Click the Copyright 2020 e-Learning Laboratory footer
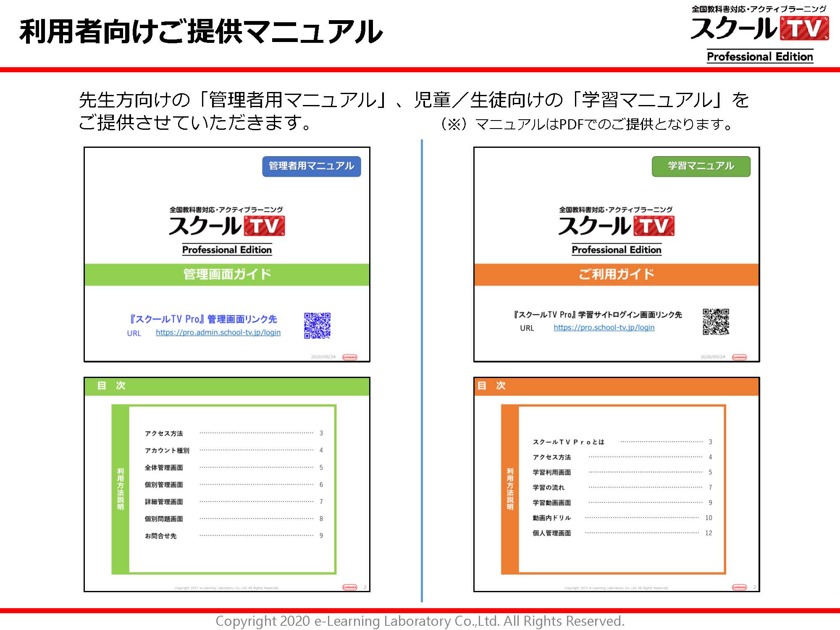Viewport: 840px width, 630px height. (x=420, y=621)
